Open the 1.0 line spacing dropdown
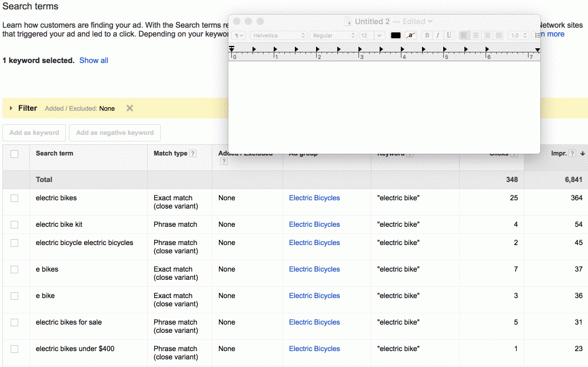 [x=518, y=35]
